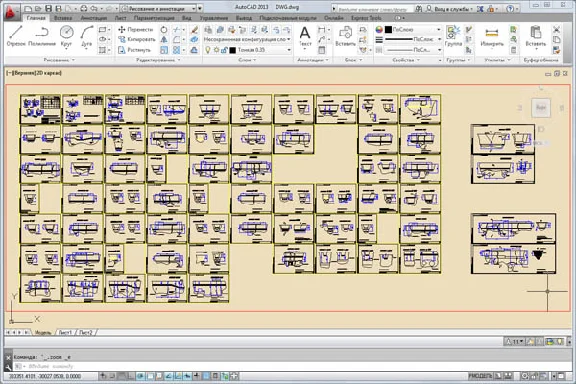Click the ViewCube top face

tap(541, 108)
